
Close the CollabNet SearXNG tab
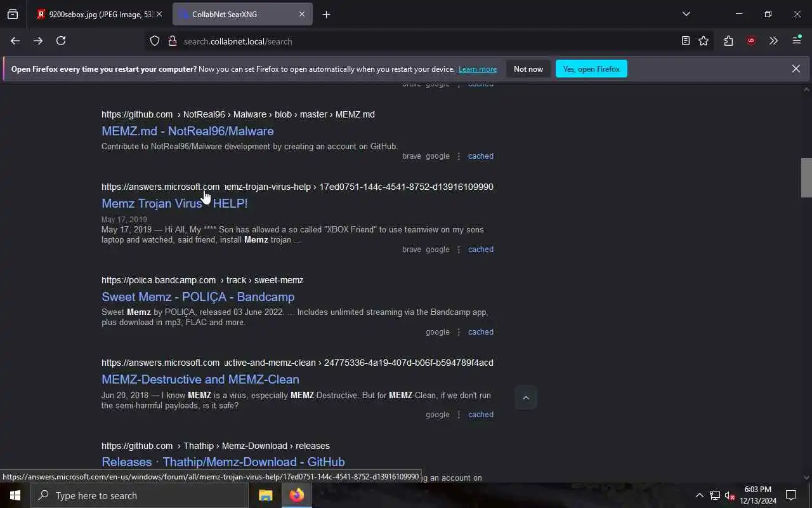coord(302,14)
